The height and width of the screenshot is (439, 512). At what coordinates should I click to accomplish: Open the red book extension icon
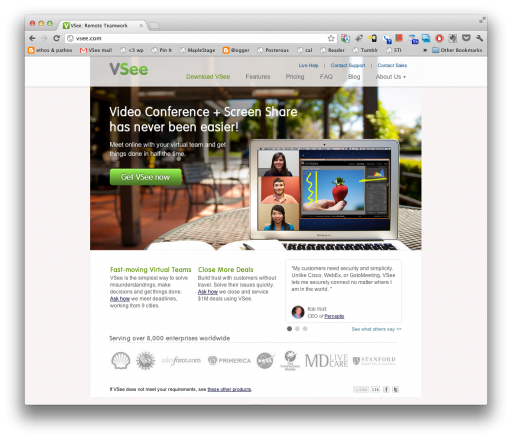[x=399, y=38]
